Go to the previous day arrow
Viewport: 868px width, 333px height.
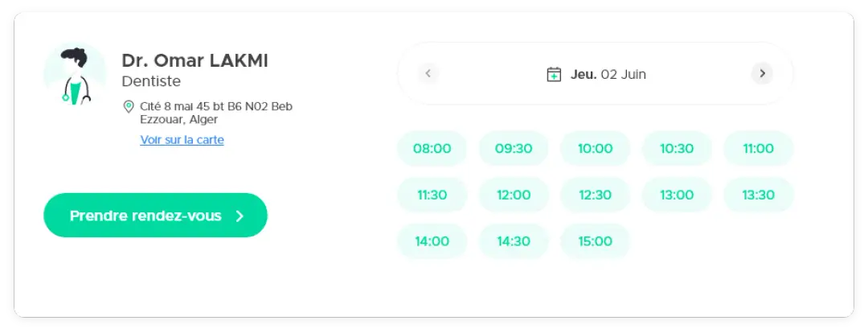point(428,74)
